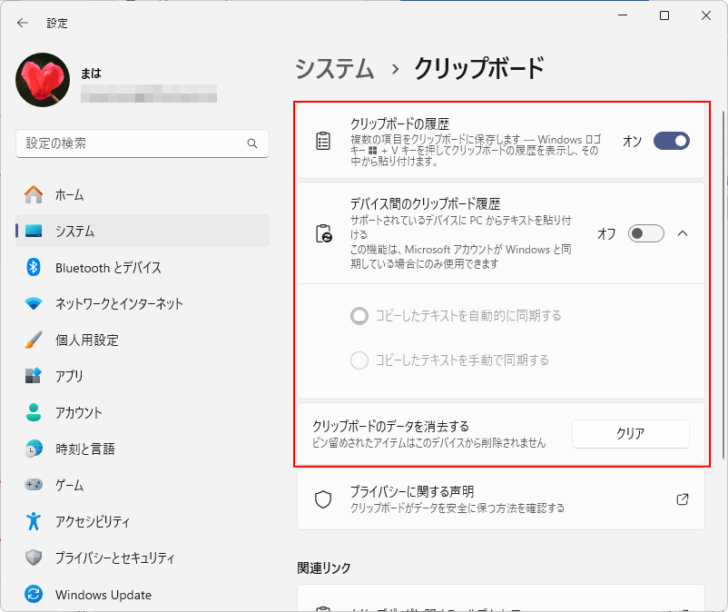
Task: Click the user name まは
Action: pos(91,73)
